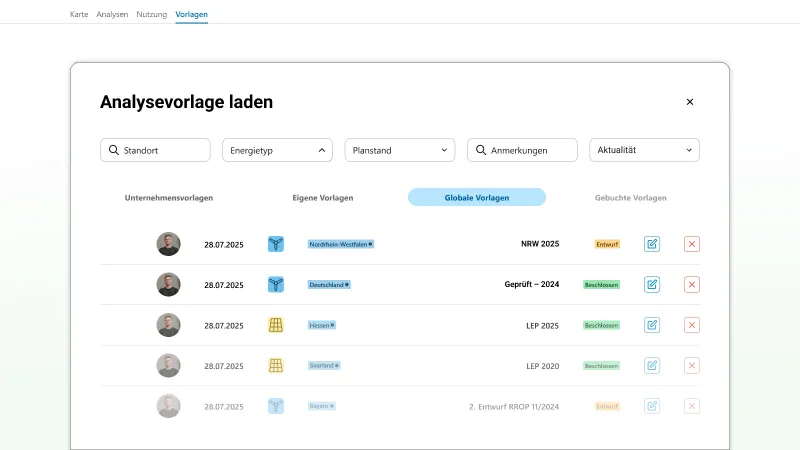Click wind energy icon in Deutschland row
This screenshot has width=800, height=450.
pyautogui.click(x=276, y=285)
